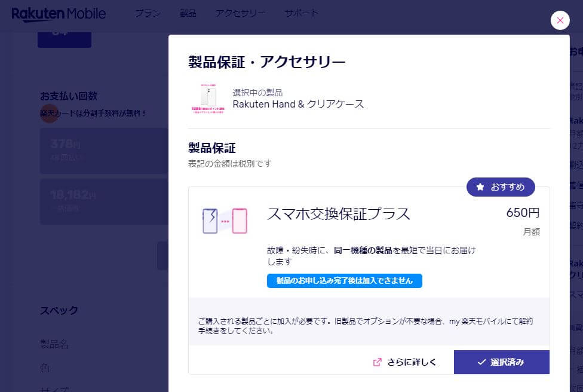The width and height of the screenshot is (583, 392).
Task: Close the modal with the X button
Action: [560, 20]
